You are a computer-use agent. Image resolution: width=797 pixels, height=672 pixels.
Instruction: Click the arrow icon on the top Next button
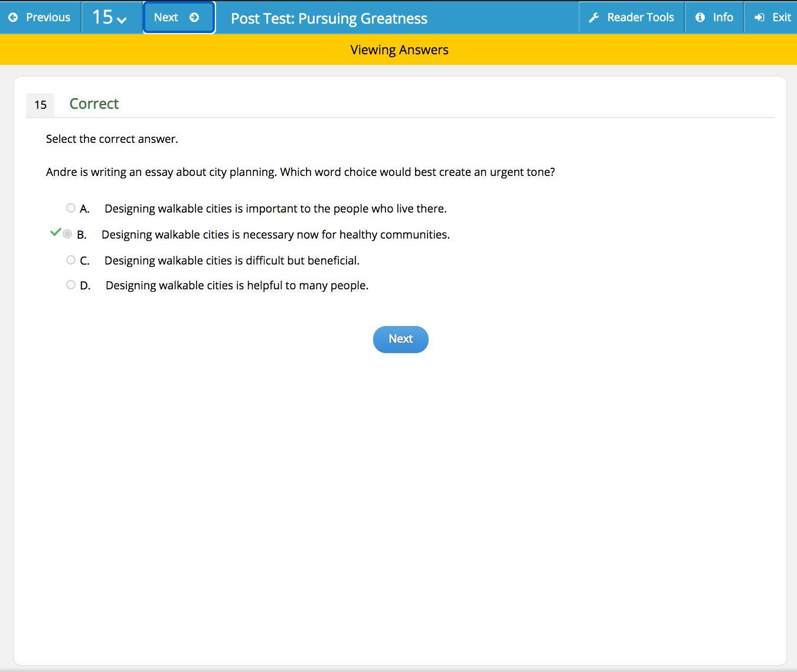[x=194, y=18]
